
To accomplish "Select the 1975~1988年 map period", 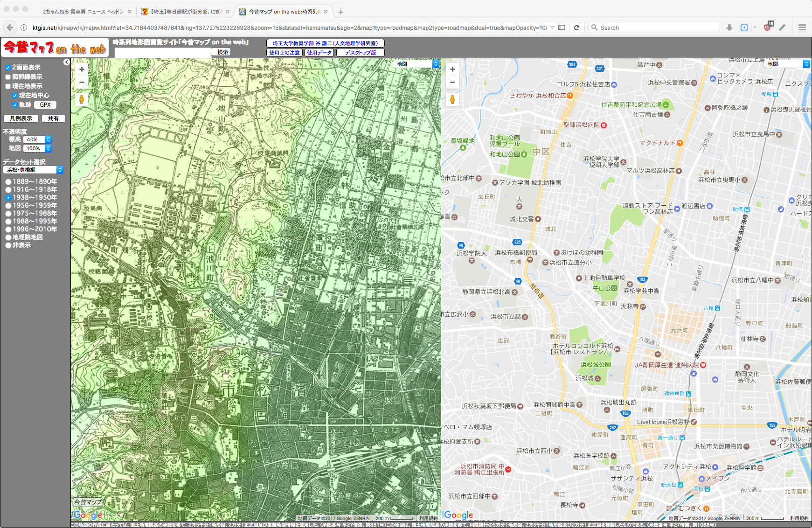I will [8, 214].
